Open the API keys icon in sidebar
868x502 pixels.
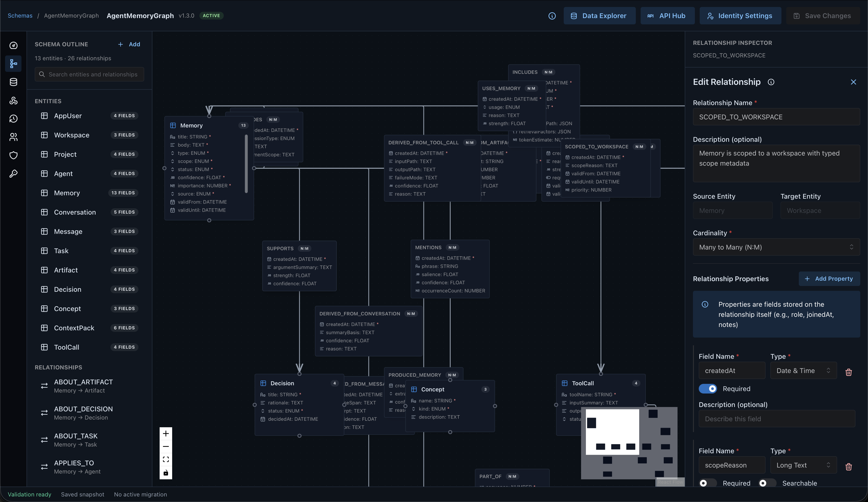click(x=14, y=174)
